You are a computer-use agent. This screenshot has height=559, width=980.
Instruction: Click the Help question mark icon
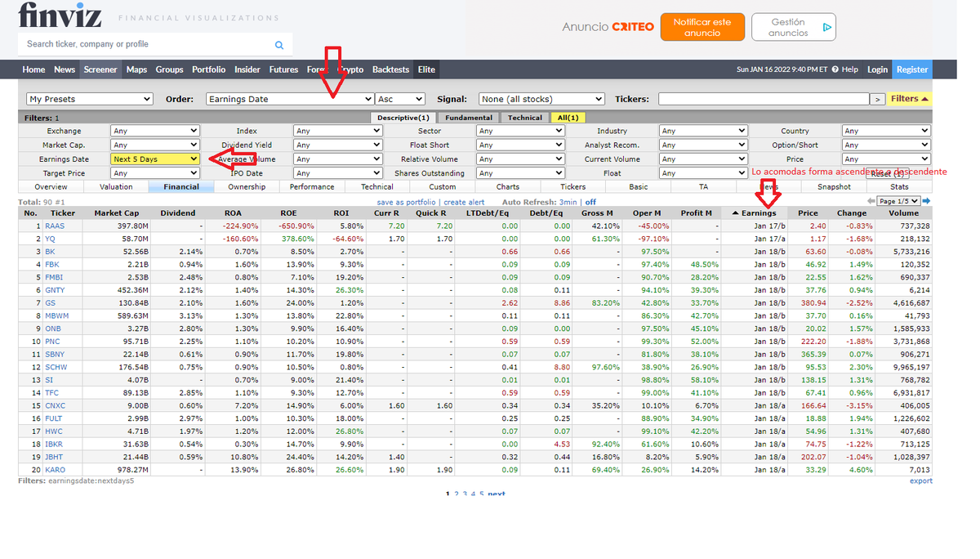(x=835, y=69)
